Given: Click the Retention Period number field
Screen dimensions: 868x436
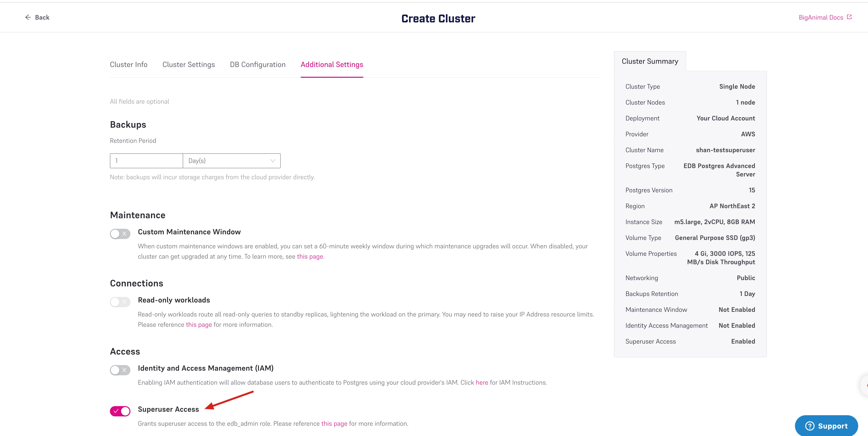Looking at the screenshot, I should click(146, 161).
